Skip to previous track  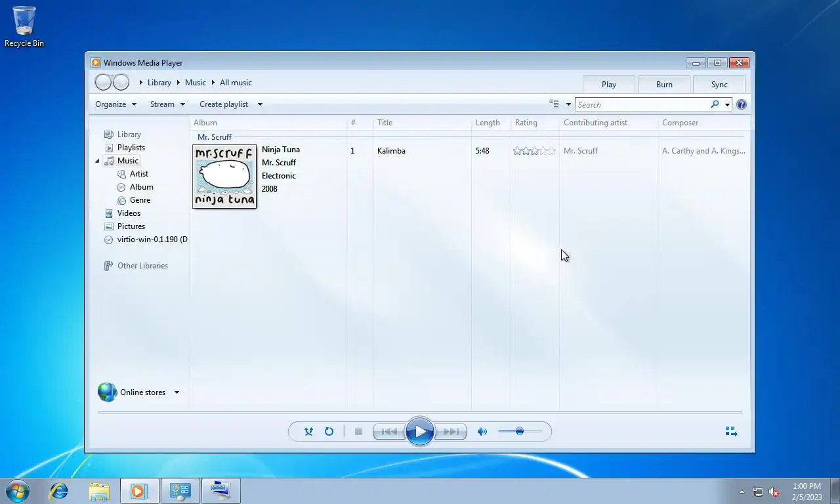pyautogui.click(x=389, y=432)
